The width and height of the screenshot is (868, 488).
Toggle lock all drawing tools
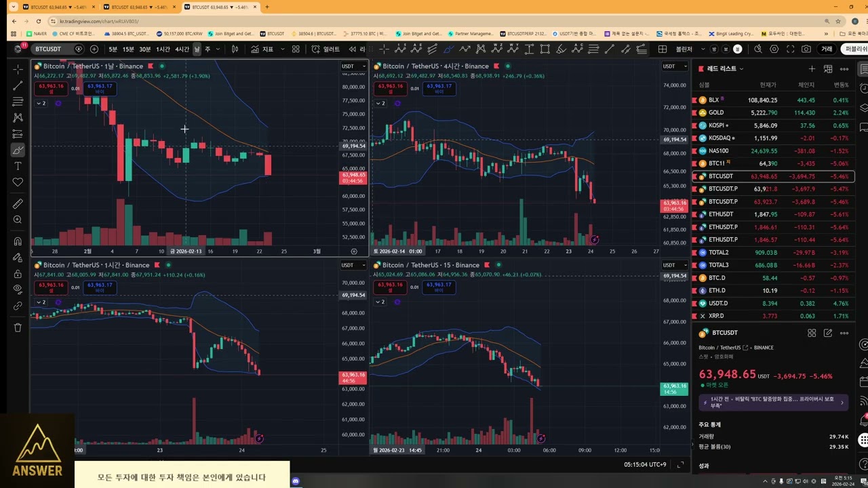click(x=18, y=274)
